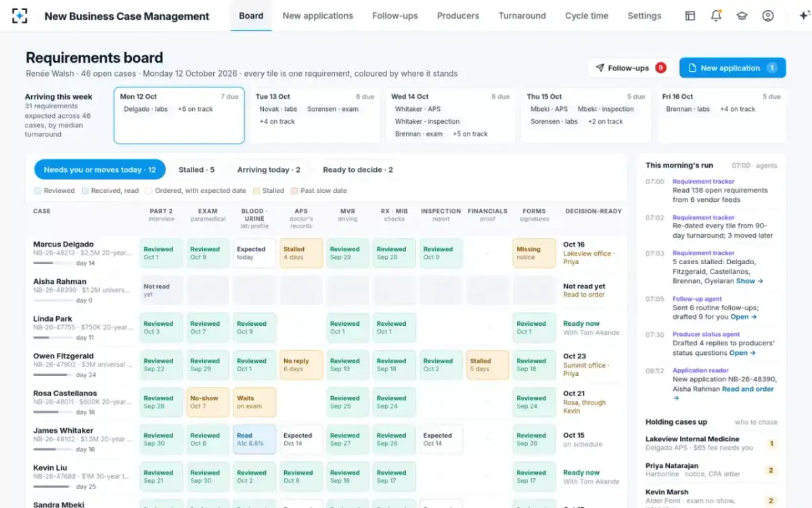Click Whitaker's Inspection Expected Oct 14 tile
The image size is (812, 508).
(441, 439)
